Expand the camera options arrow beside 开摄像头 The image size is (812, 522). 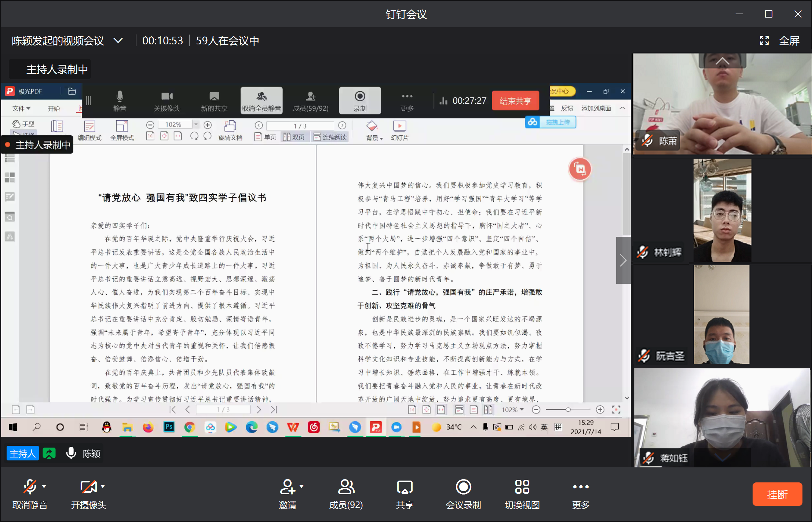[103, 486]
